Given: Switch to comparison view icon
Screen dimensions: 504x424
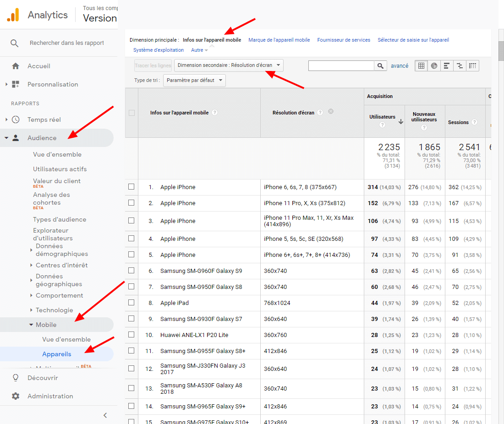Looking at the screenshot, I should (460, 66).
